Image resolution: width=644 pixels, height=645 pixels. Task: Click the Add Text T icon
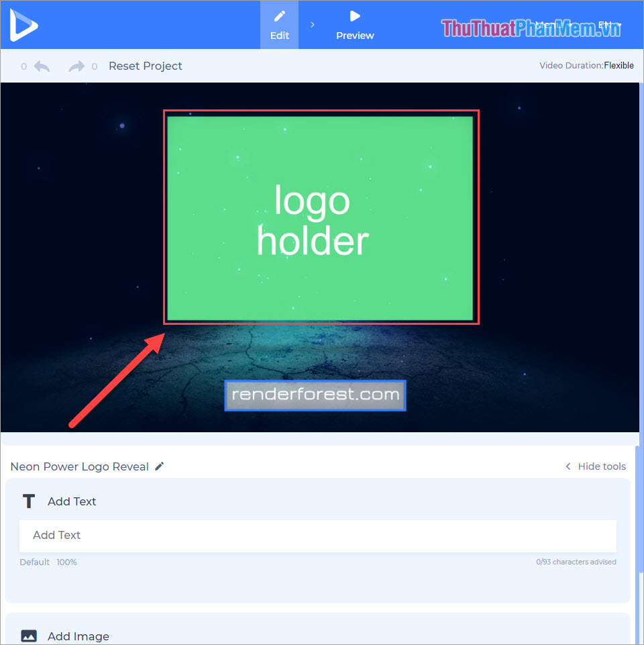pyautogui.click(x=28, y=501)
